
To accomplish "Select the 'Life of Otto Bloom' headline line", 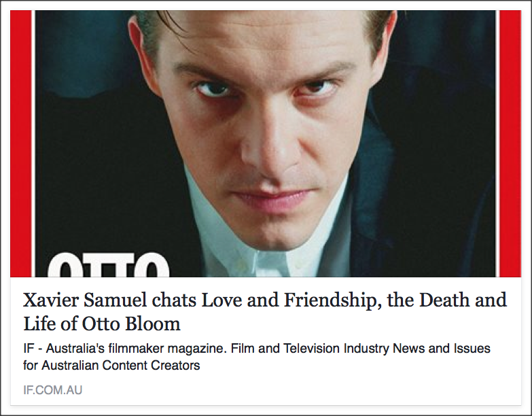I will click(x=101, y=324).
